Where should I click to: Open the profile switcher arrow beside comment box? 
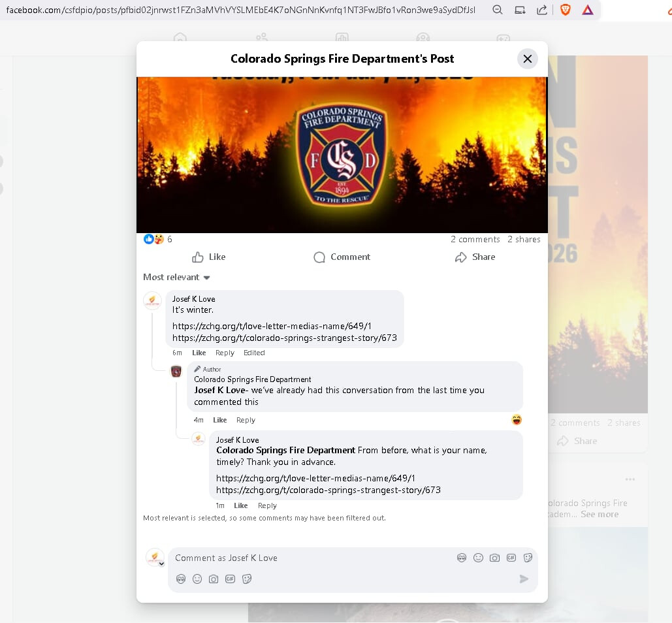(161, 564)
